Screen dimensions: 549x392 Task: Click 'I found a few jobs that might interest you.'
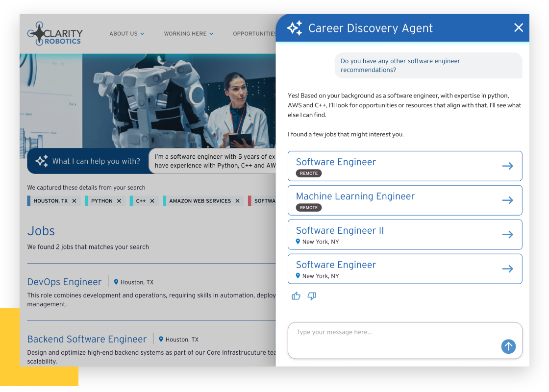point(346,134)
